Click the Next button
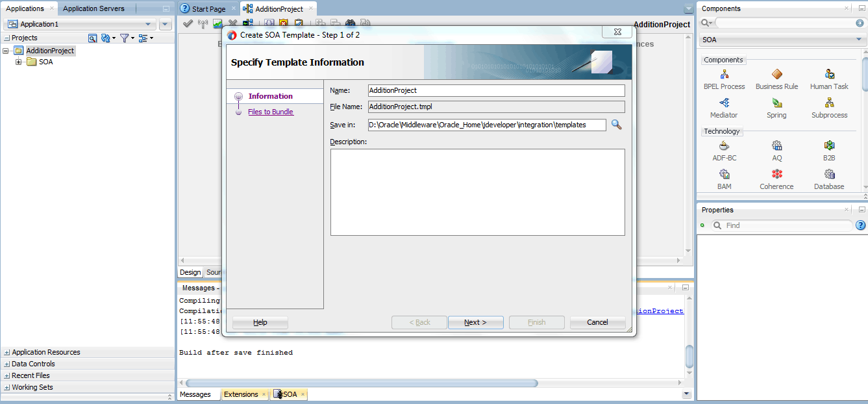The image size is (868, 404). (475, 322)
